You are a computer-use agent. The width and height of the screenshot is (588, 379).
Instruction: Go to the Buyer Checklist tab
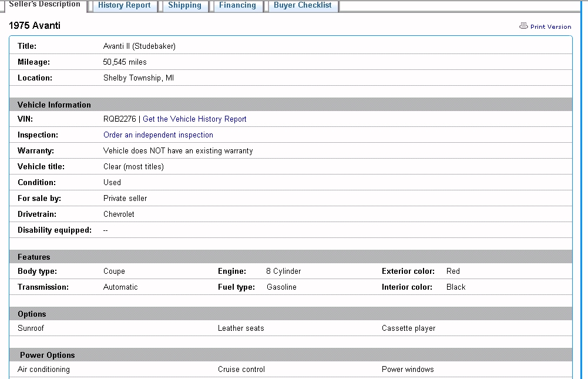(x=303, y=5)
